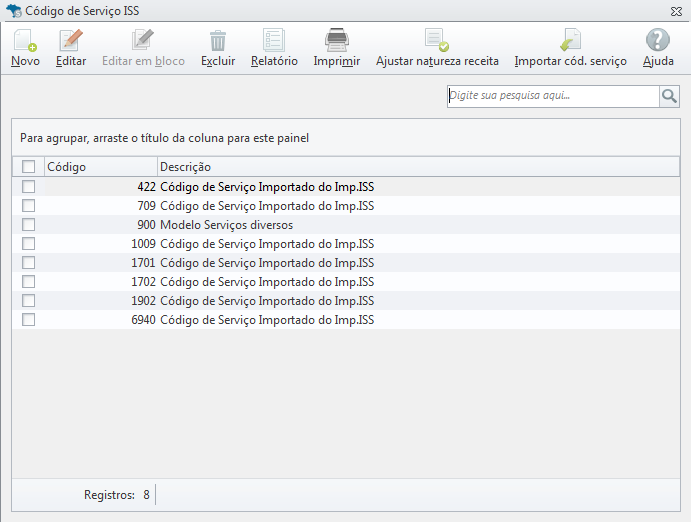
Task: Check the box for code 709
Action: (29, 205)
